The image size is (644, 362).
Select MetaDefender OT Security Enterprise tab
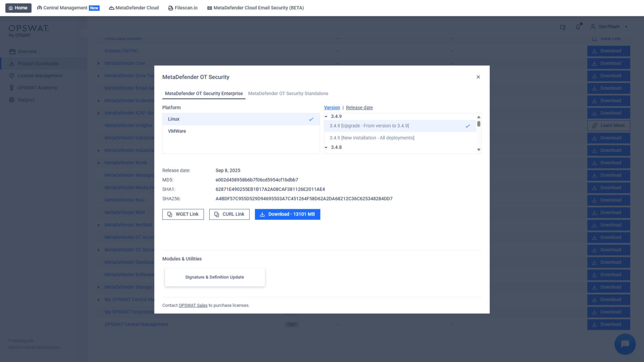point(204,93)
